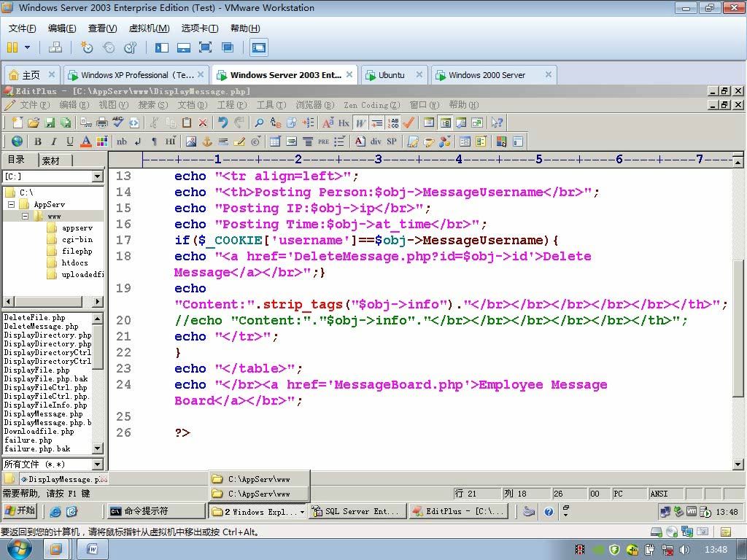Open the VMware 虚拟机(M) menu

149,28
